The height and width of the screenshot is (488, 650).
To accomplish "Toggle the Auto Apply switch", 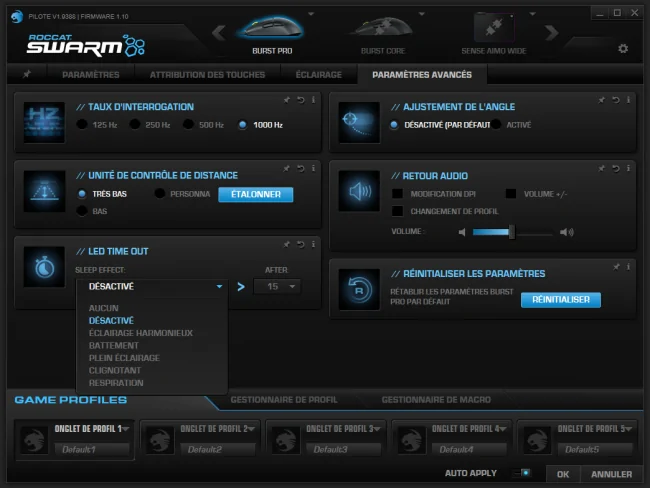I will 521,473.
